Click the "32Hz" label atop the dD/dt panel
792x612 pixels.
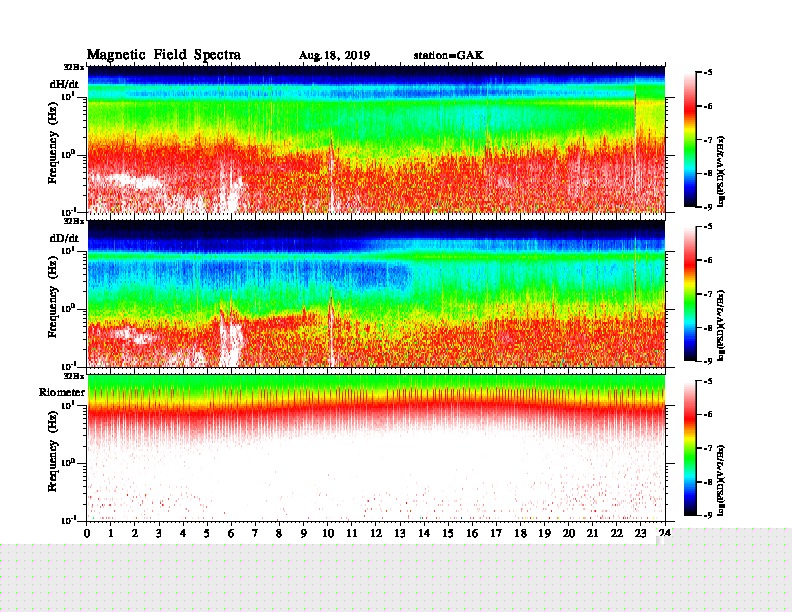pyautogui.click(x=74, y=221)
